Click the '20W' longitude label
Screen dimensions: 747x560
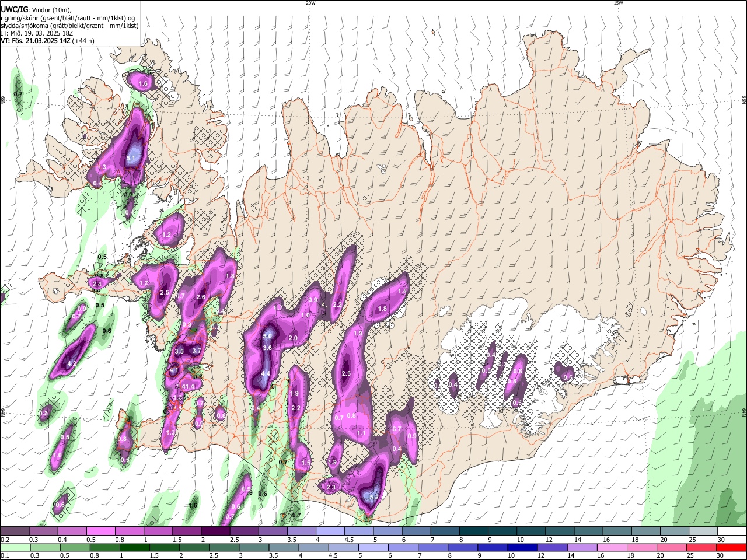[310, 3]
